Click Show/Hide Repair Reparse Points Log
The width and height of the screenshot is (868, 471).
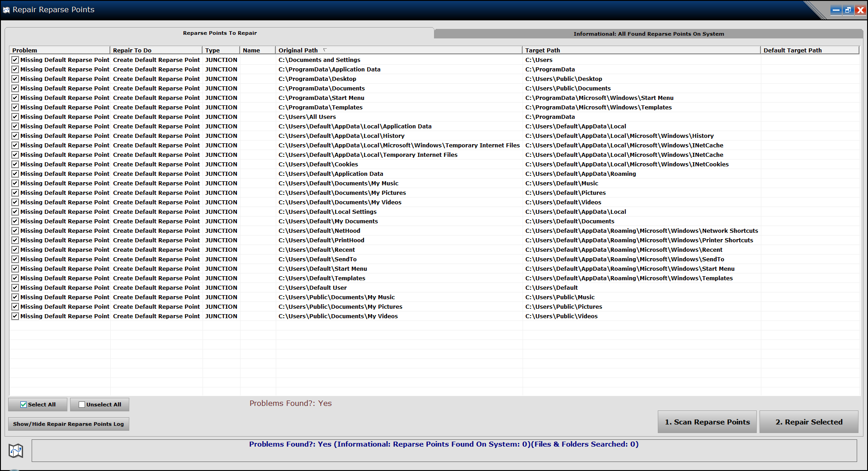coord(68,424)
